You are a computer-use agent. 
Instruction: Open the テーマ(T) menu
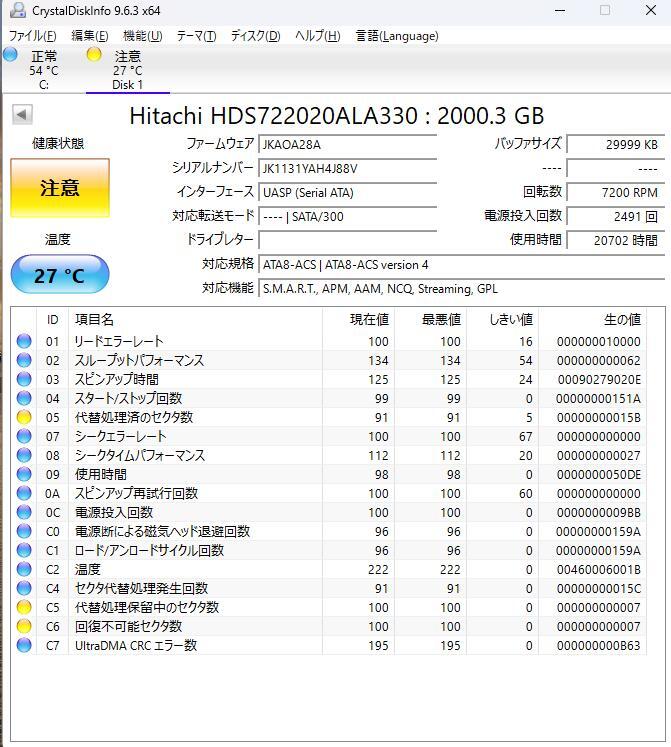tap(196, 36)
